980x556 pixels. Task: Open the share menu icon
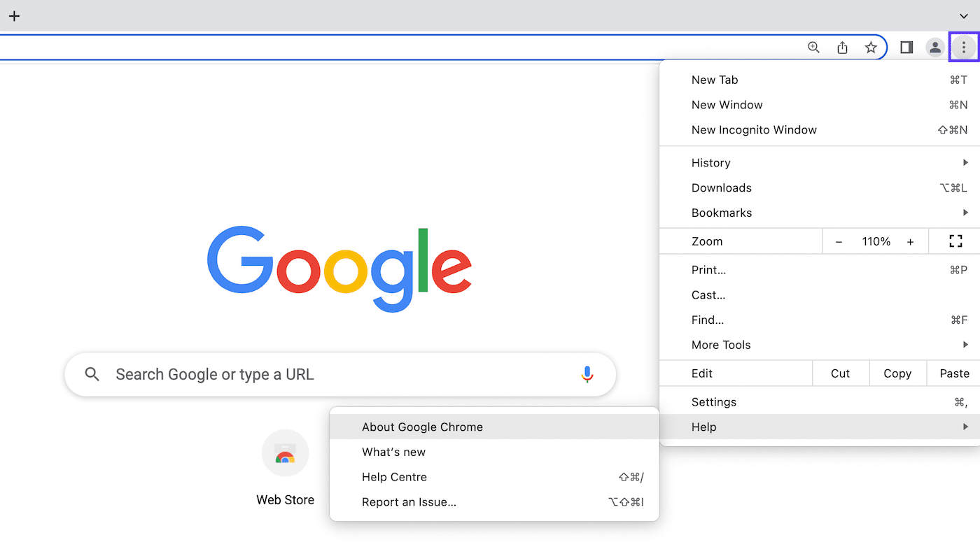(842, 47)
